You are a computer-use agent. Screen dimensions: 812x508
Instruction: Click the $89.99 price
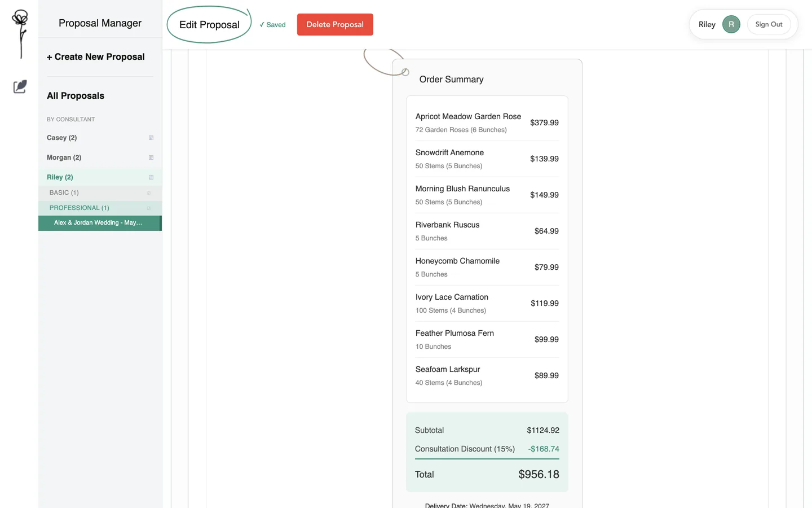(546, 375)
